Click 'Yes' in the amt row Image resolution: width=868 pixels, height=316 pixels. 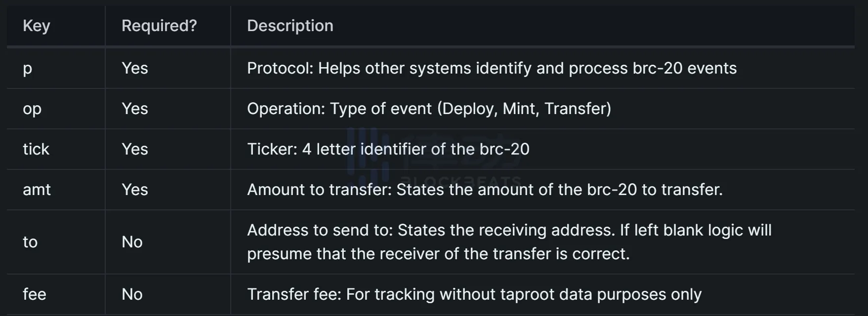point(135,190)
